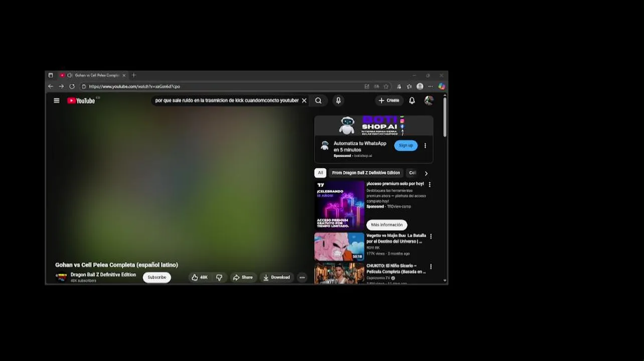Dislike the video with thumbs-down

(219, 277)
